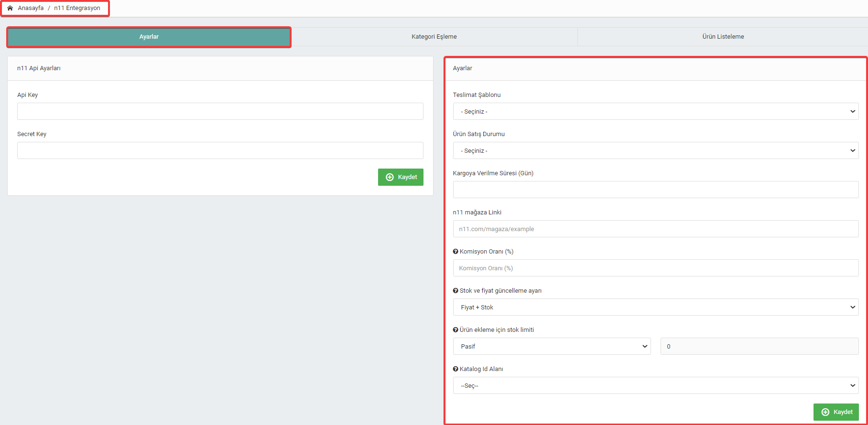Open the Fiyat + Stok dropdown
Viewport: 868px width, 425px height.
tap(656, 307)
